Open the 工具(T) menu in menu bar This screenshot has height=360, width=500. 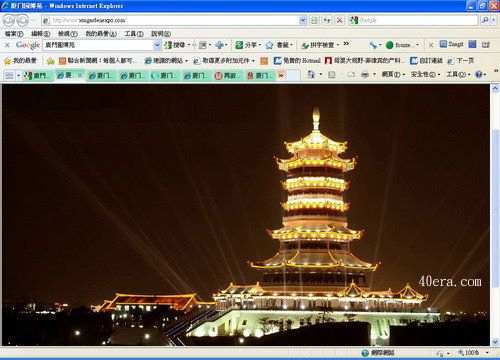click(x=134, y=34)
